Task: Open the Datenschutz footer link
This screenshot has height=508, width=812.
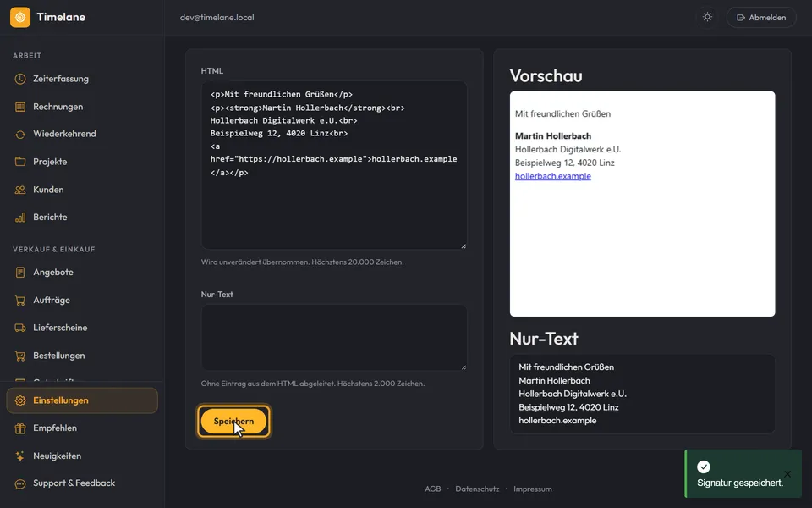Action: (x=477, y=489)
